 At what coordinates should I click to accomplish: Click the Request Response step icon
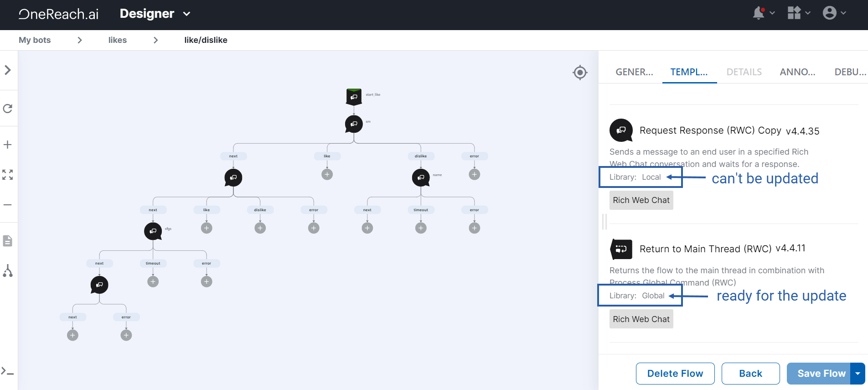tap(621, 130)
